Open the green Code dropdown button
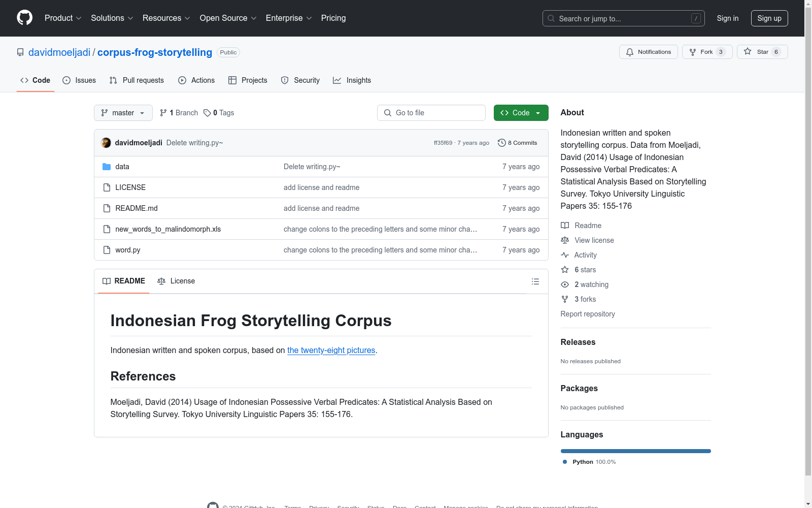This screenshot has width=812, height=508. 521,113
